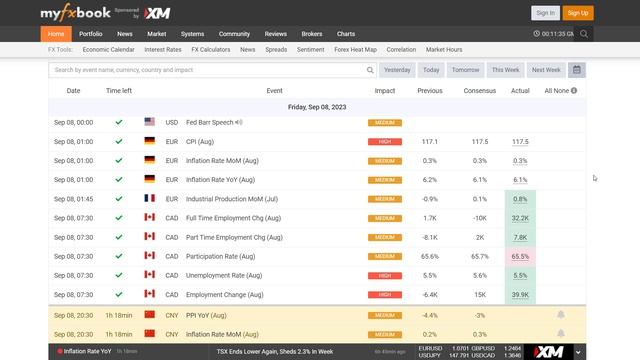The height and width of the screenshot is (360, 640).
Task: Filter events to Tomorrow
Action: [465, 70]
